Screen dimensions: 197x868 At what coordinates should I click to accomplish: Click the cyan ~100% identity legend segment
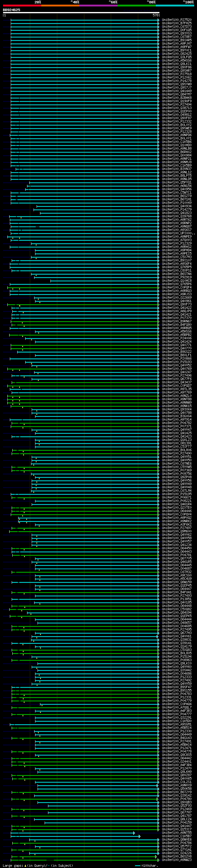[x=175, y=6]
